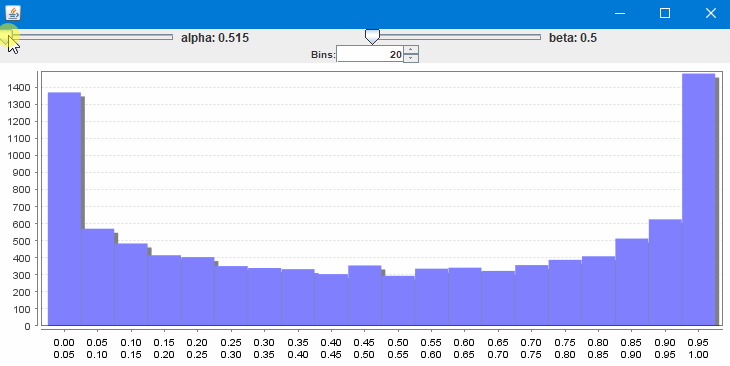The height and width of the screenshot is (366, 730).
Task: Select the histogram bar for 0.05–0.10
Action: (98, 277)
